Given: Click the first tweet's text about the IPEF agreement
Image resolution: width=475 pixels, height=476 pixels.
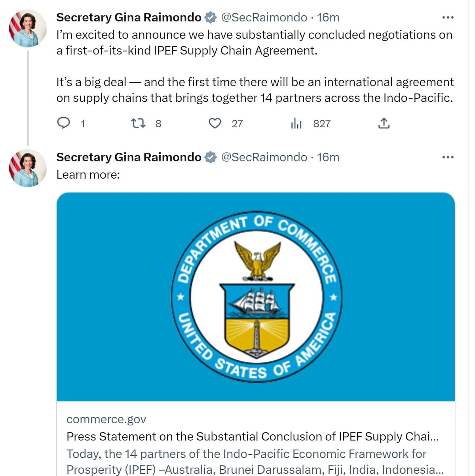Looking at the screenshot, I should click(x=255, y=66).
